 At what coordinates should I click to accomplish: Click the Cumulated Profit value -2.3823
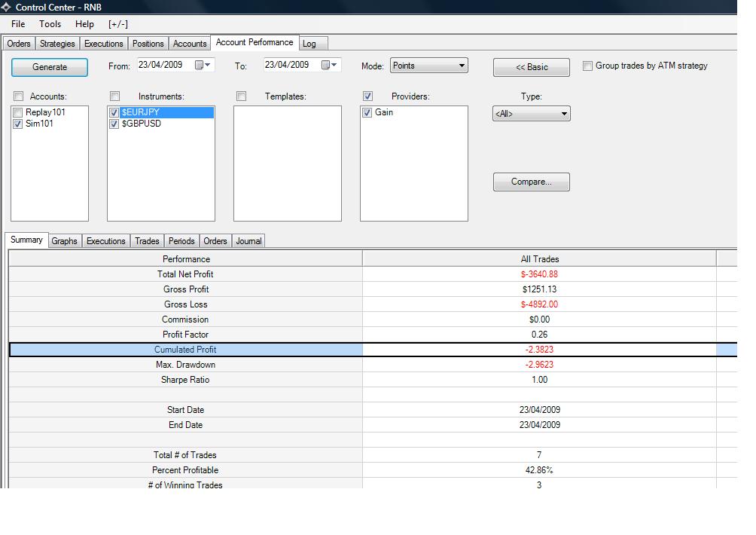point(540,350)
